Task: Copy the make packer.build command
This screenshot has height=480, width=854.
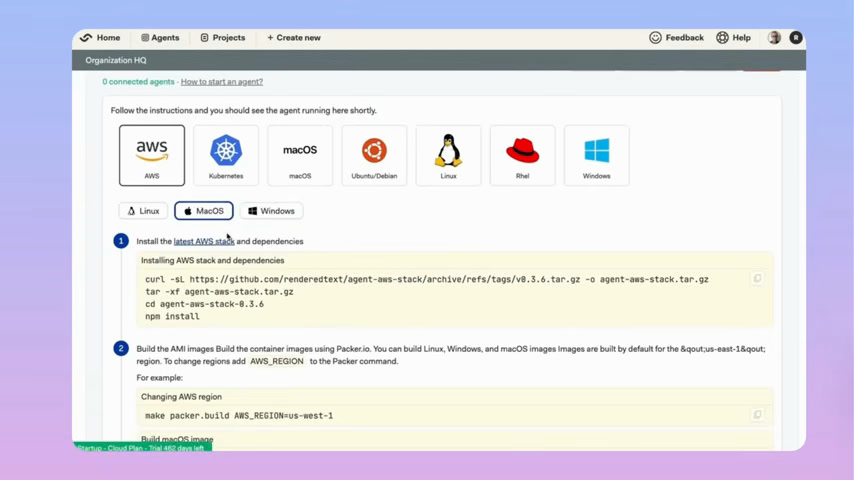Action: tap(757, 415)
